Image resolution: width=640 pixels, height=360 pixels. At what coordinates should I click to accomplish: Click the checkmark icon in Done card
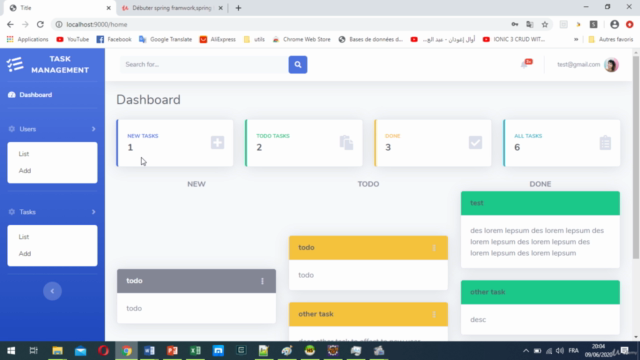475,142
